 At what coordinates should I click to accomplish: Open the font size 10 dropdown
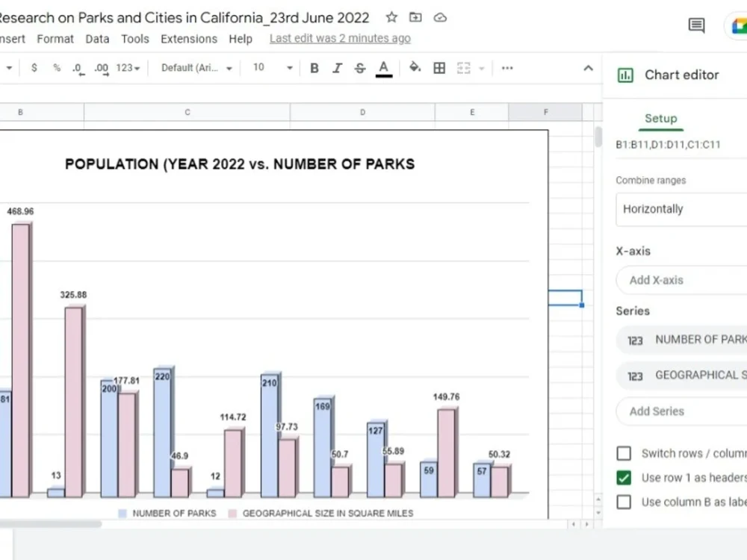[x=273, y=68]
